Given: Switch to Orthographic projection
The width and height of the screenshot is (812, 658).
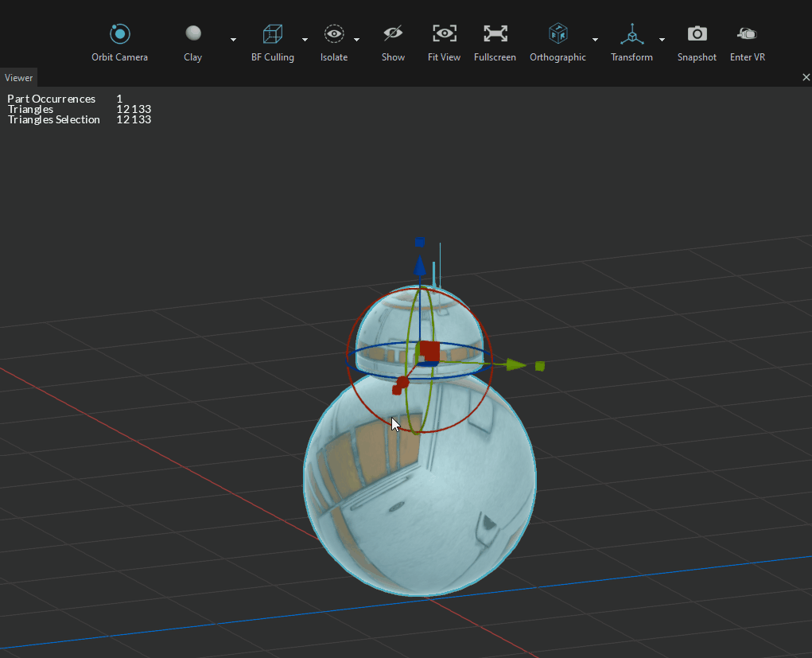Looking at the screenshot, I should (558, 34).
